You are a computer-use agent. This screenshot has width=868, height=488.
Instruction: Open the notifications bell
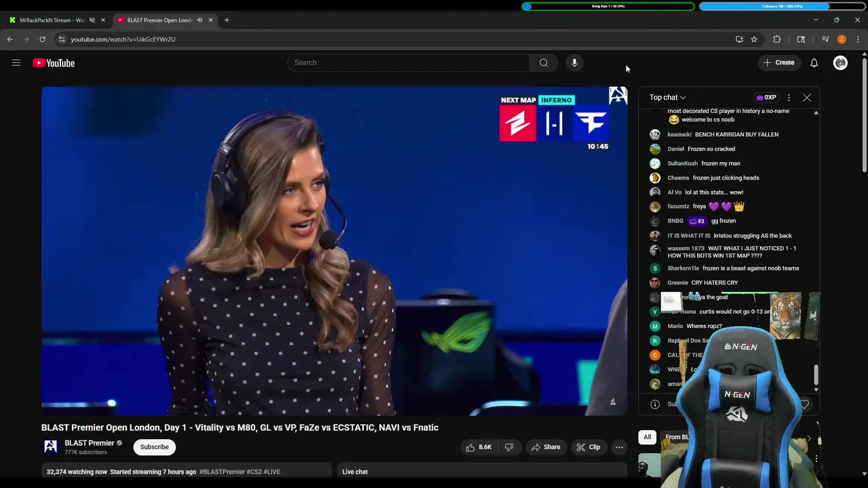(814, 63)
